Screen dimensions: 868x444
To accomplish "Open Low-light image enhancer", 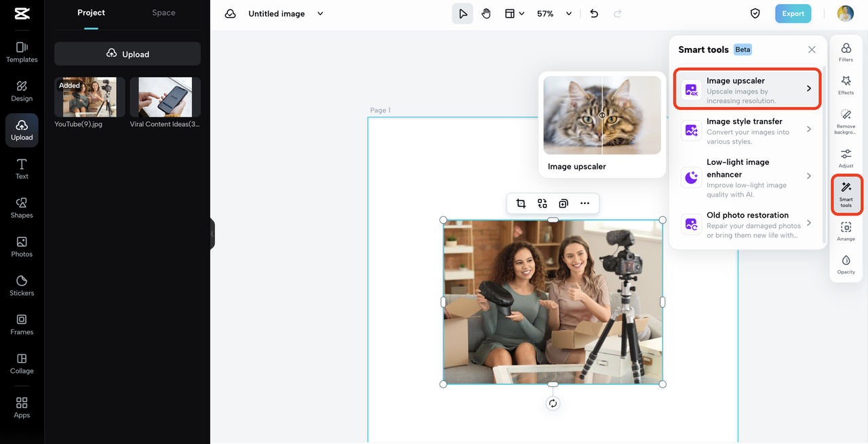I will coord(747,178).
